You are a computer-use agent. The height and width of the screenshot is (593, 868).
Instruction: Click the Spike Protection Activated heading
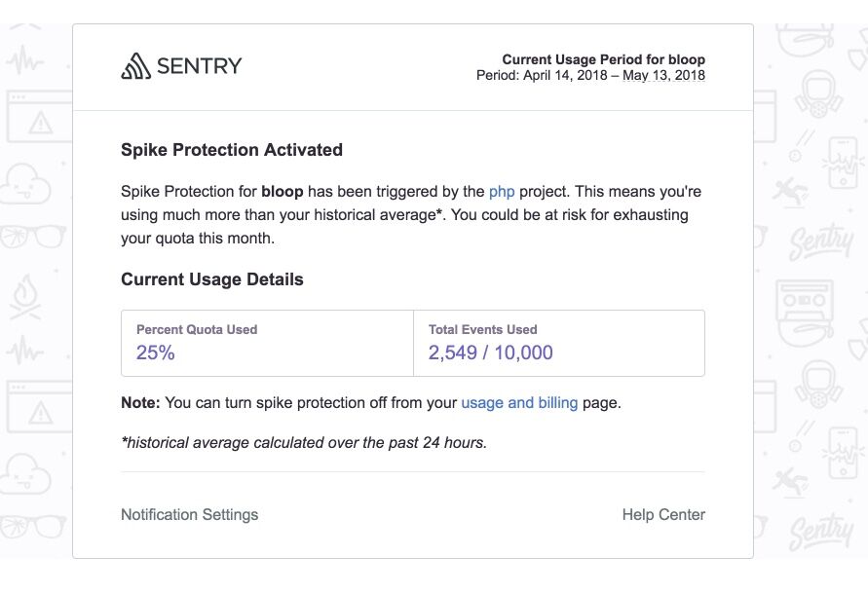[231, 150]
